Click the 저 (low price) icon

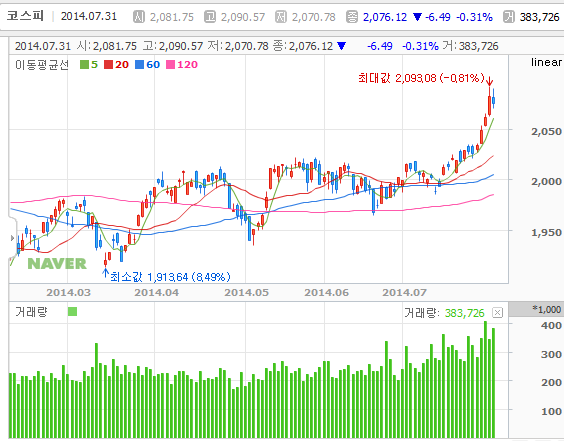pyautogui.click(x=281, y=17)
